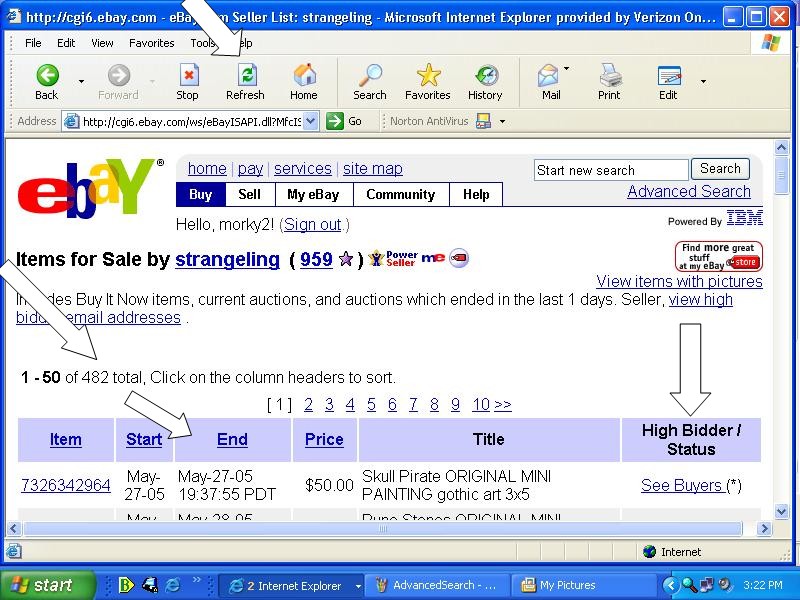
Task: Click the eBay Search button
Action: [720, 169]
